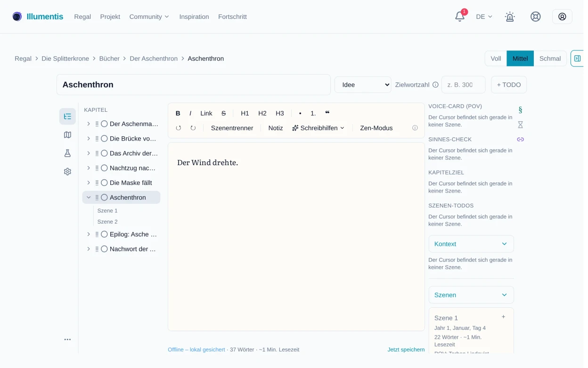
Task: Expand the Der Aschenma… chapter
Action: tap(88, 124)
